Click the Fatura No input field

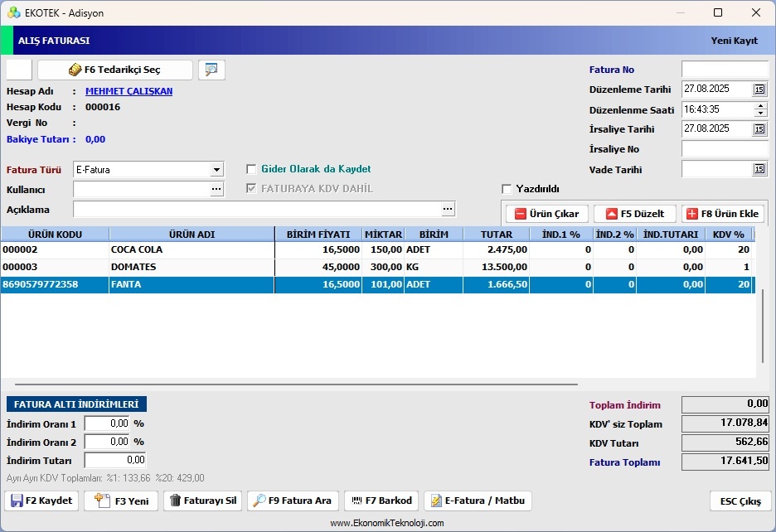pos(725,70)
